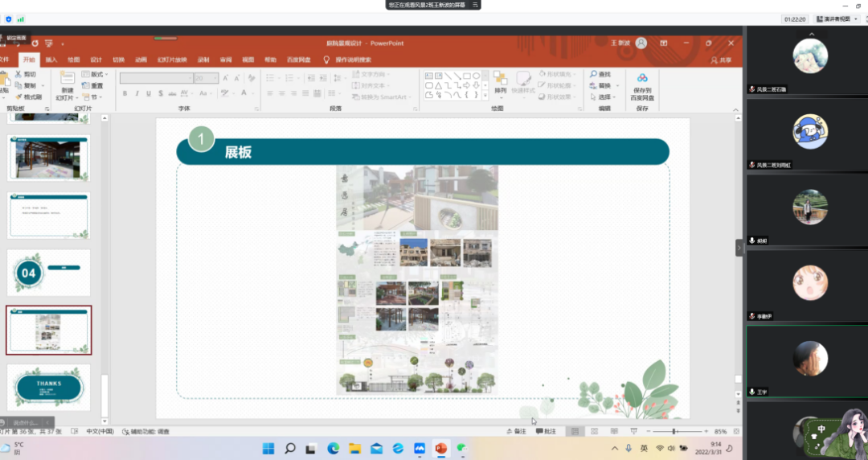This screenshot has width=868, height=460.
Task: Click the Find (查找) magnifier command
Action: pos(600,74)
